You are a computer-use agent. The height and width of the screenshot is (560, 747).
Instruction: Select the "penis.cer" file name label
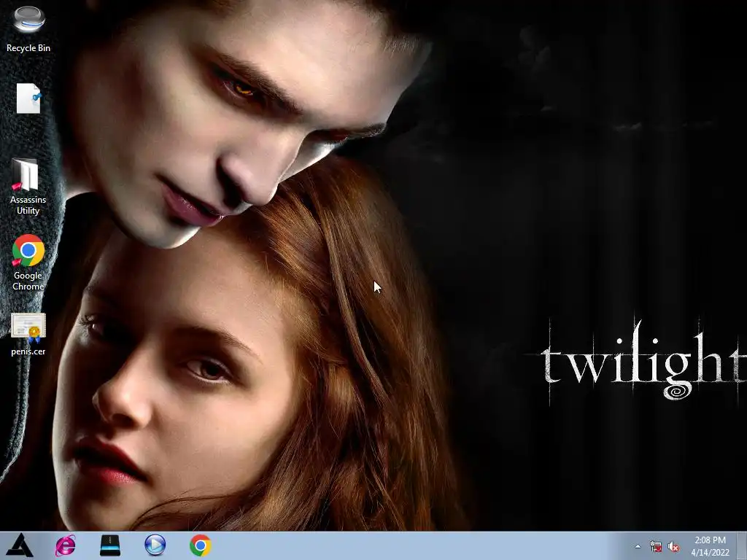tap(28, 351)
